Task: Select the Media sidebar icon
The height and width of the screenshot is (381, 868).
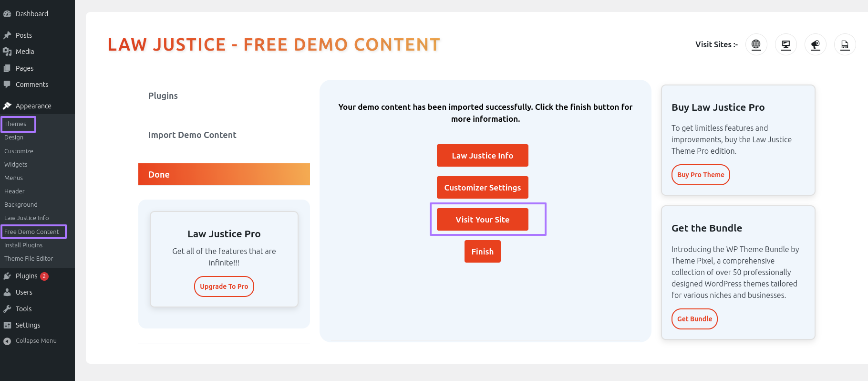Action: point(7,52)
